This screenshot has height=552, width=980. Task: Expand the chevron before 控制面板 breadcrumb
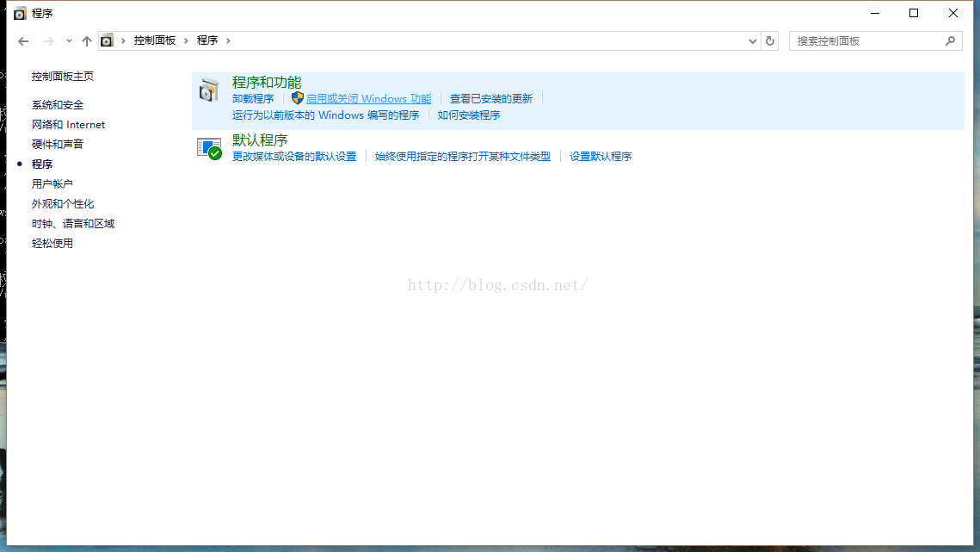(123, 40)
